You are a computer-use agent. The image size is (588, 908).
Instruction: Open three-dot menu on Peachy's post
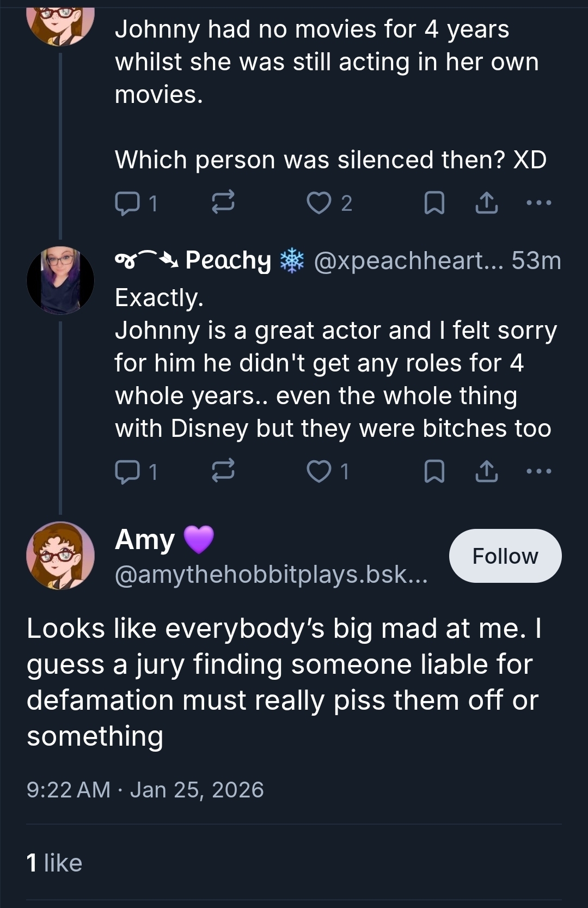point(539,471)
